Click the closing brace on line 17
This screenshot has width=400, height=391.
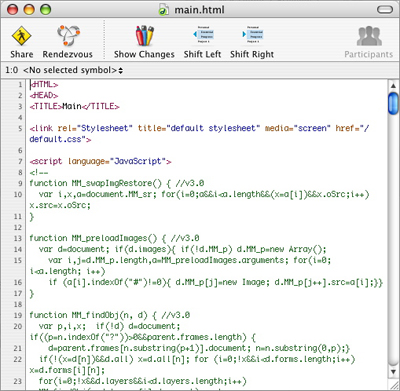coord(32,294)
